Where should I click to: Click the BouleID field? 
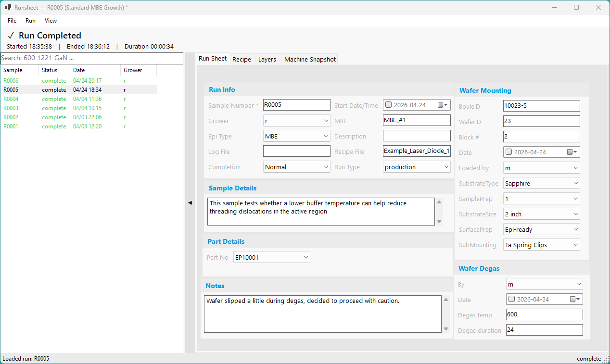pyautogui.click(x=542, y=106)
